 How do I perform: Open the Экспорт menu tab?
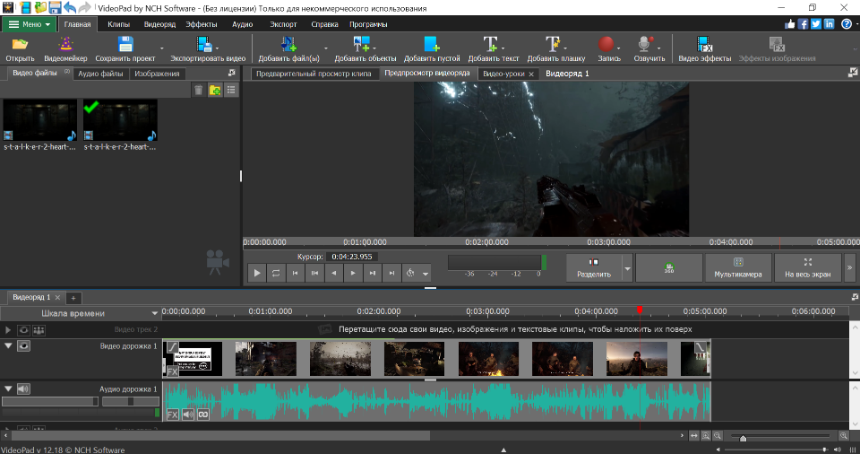283,24
